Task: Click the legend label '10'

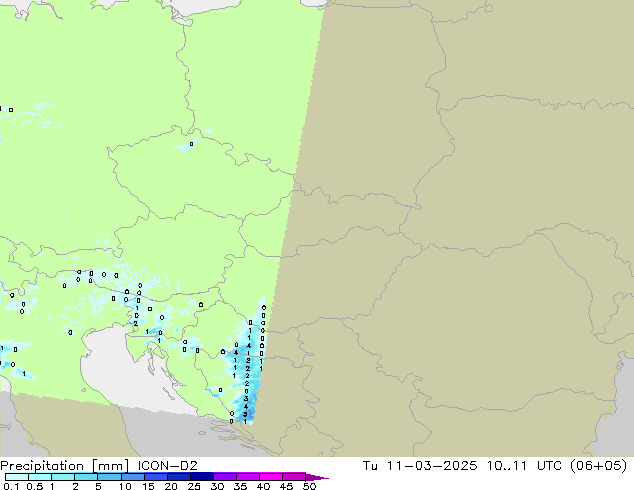Action: tap(125, 486)
